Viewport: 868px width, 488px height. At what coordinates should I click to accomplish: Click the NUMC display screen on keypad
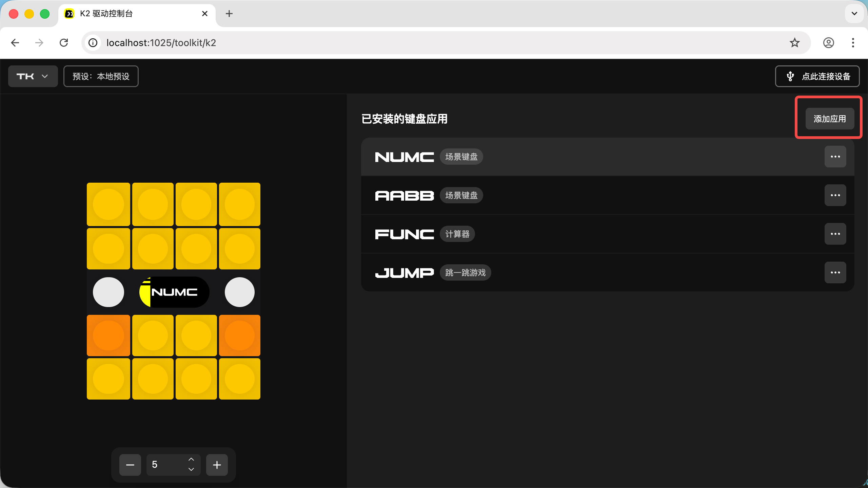(174, 292)
